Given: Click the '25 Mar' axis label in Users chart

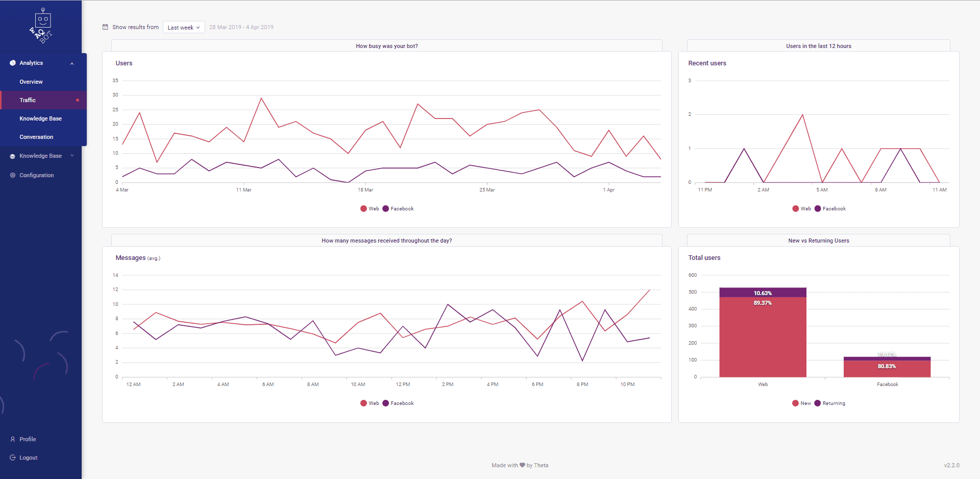Looking at the screenshot, I should coord(487,190).
